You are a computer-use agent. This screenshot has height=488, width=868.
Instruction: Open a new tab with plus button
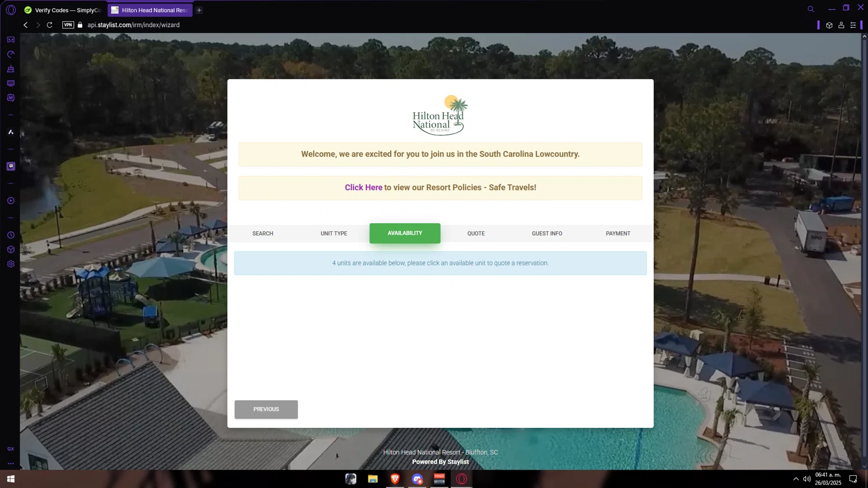199,10
